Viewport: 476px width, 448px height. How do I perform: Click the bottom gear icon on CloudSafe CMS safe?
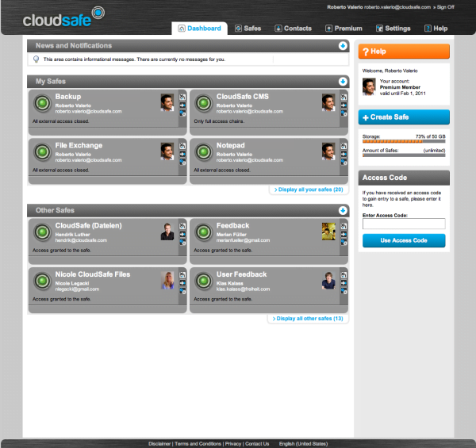click(x=344, y=113)
